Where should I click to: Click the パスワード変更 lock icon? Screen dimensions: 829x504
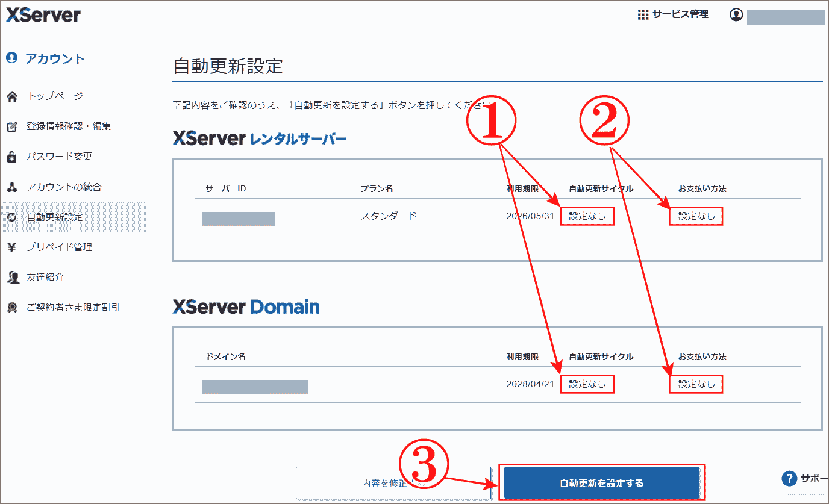pyautogui.click(x=13, y=156)
